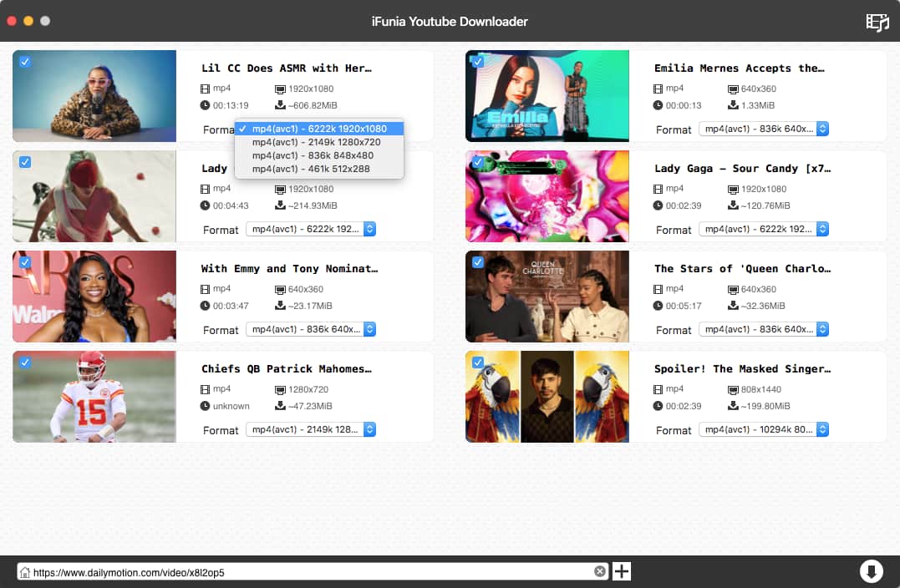This screenshot has height=588, width=900.
Task: Choose the 2149k 1280x720 format option
Action: pos(316,142)
